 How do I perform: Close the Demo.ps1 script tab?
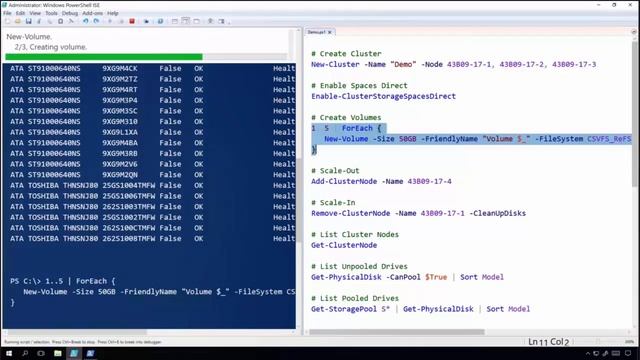pyautogui.click(x=330, y=32)
